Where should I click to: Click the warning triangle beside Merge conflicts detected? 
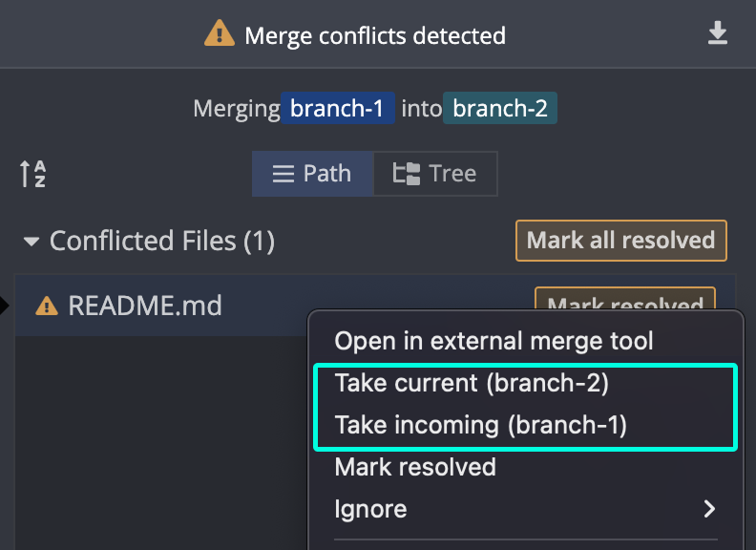(220, 33)
